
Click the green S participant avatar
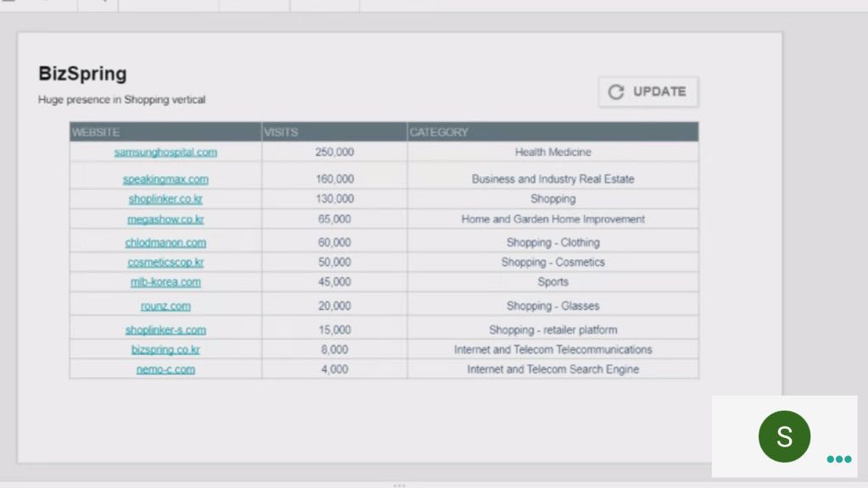784,436
